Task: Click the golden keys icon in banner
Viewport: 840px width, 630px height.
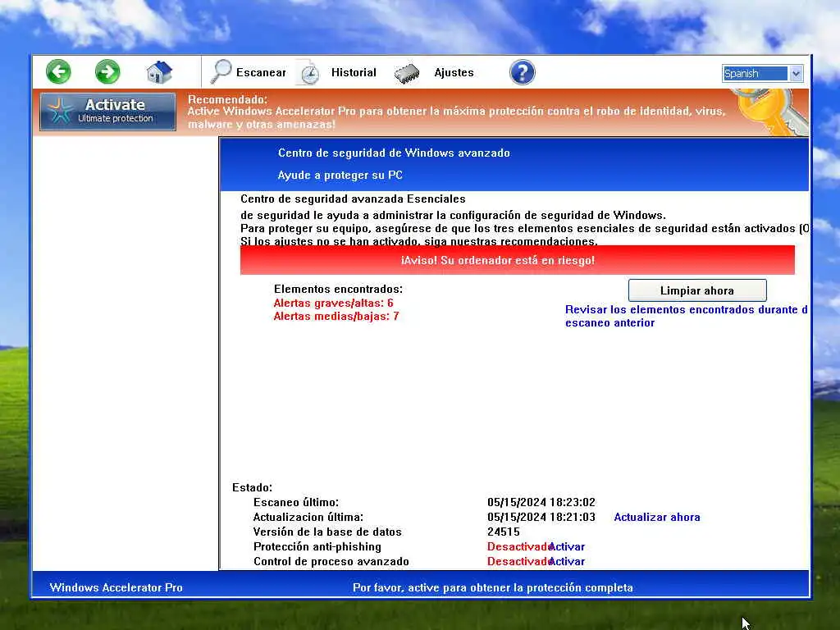Action: 771,112
